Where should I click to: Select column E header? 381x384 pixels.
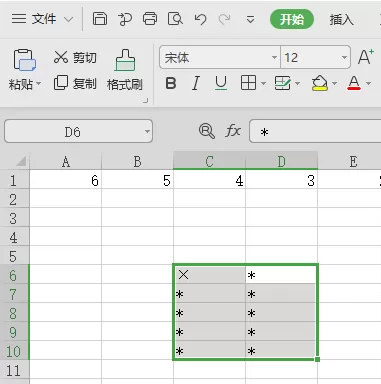(350, 162)
